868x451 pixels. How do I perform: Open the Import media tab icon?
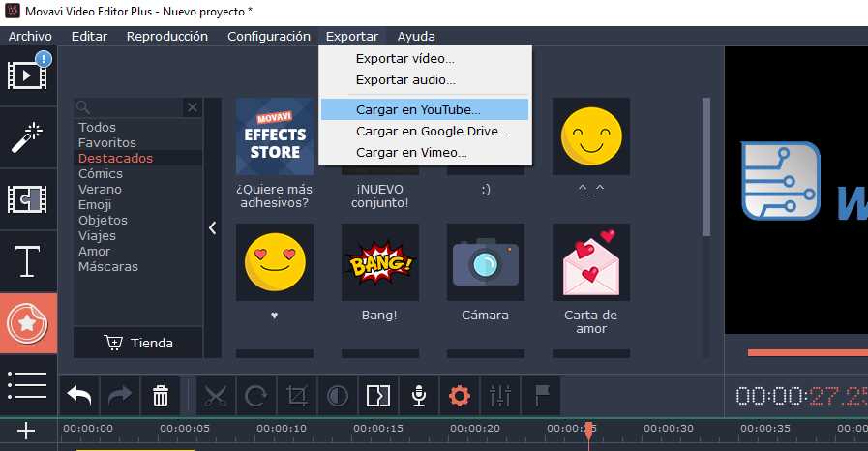point(28,75)
